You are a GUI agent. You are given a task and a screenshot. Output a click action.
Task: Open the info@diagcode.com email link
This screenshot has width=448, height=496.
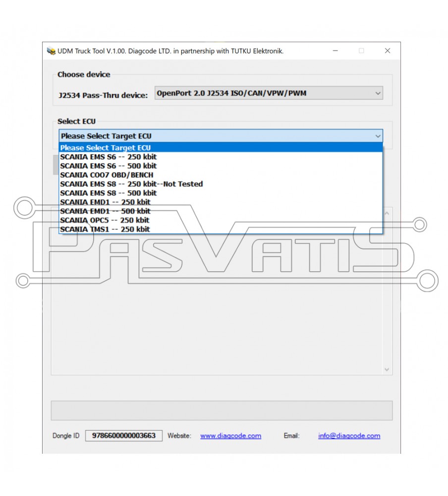click(349, 435)
